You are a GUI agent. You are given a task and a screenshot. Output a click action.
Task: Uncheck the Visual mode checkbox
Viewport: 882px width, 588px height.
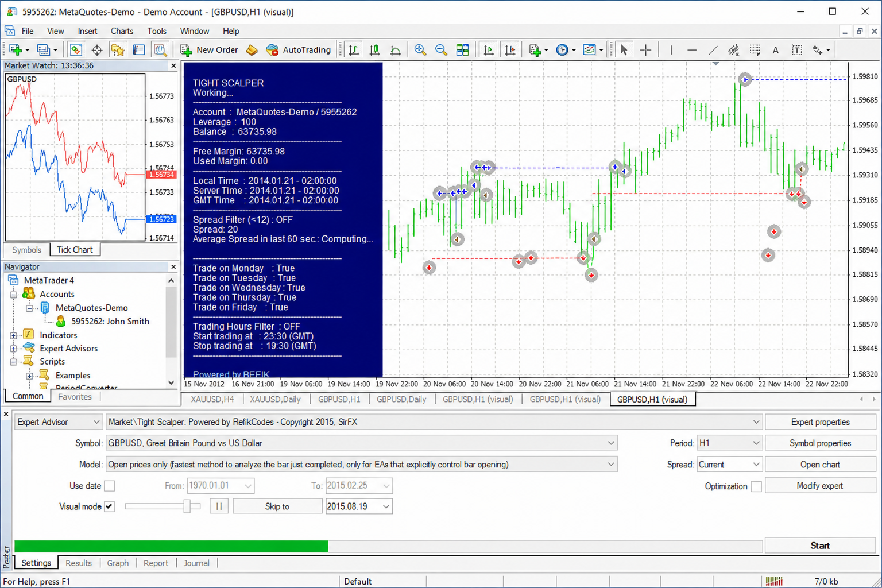click(109, 506)
